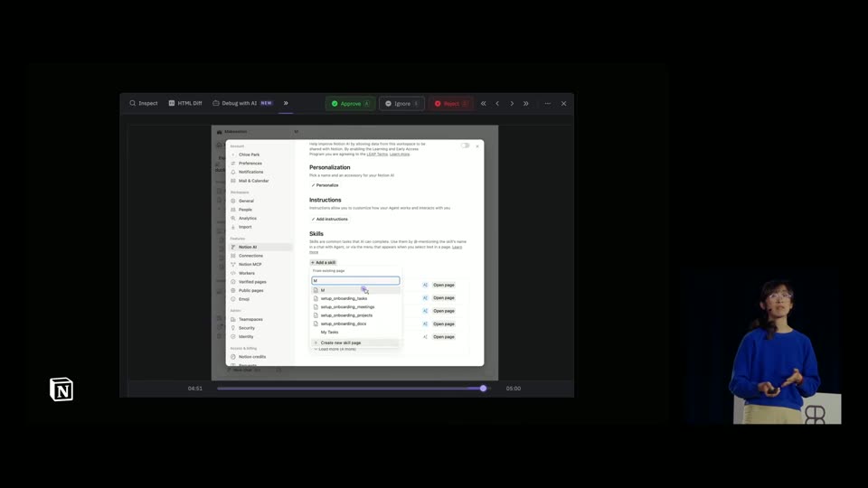The height and width of the screenshot is (488, 868).
Task: Select setup_onboarding_docs page
Action: pyautogui.click(x=355, y=324)
